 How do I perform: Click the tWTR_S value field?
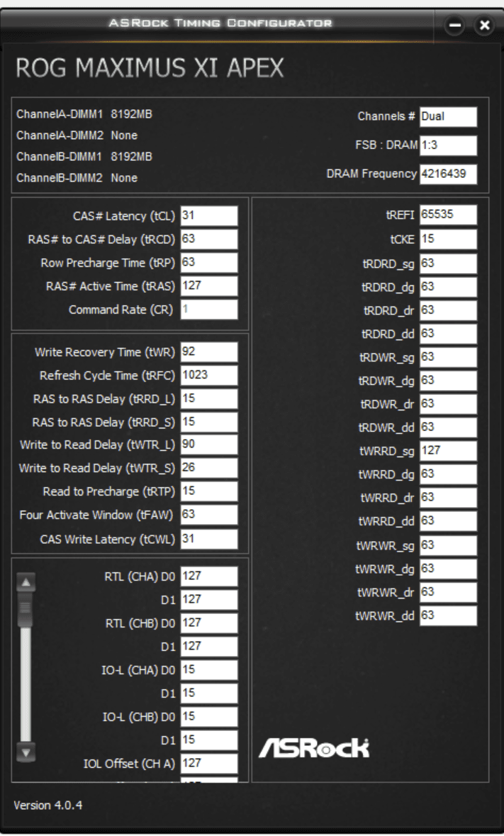coord(209,468)
